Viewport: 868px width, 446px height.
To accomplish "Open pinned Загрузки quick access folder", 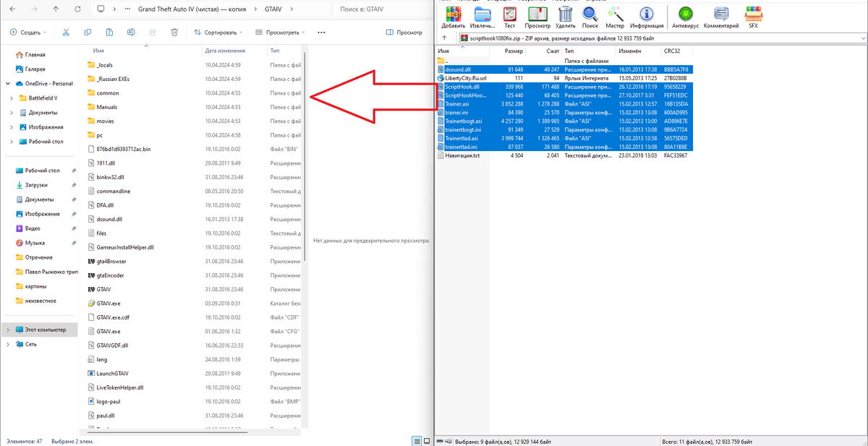I will pyautogui.click(x=36, y=185).
